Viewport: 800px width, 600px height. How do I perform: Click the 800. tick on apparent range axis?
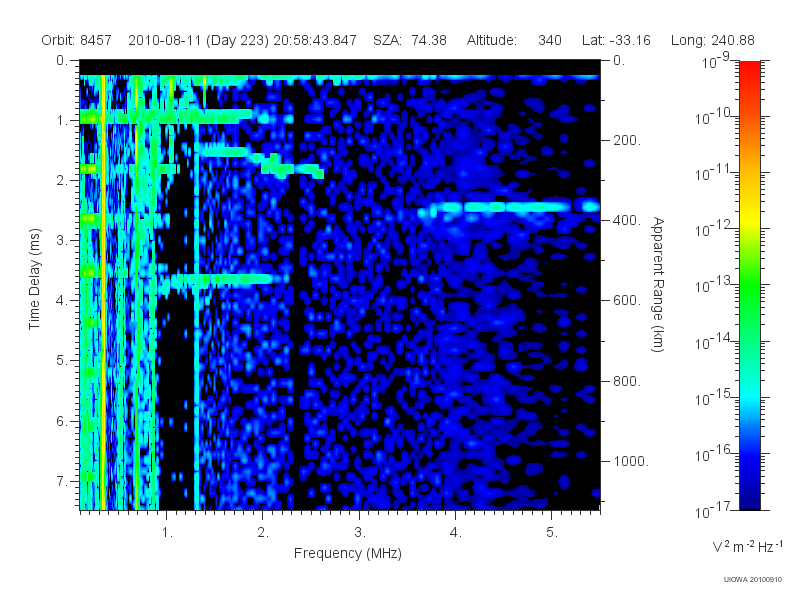click(x=627, y=381)
